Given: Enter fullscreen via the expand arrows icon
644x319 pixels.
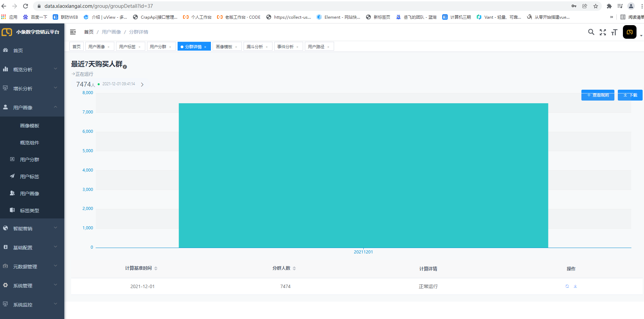Looking at the screenshot, I should pos(603,32).
